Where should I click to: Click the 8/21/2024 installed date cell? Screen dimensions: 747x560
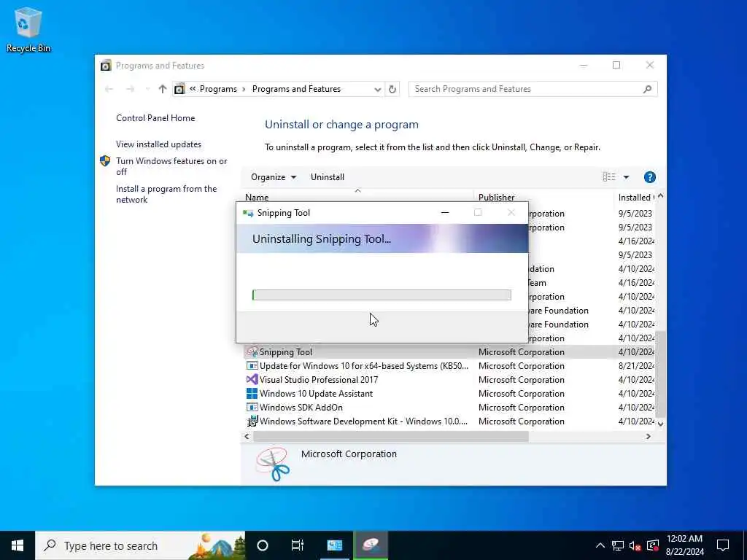pyautogui.click(x=636, y=366)
